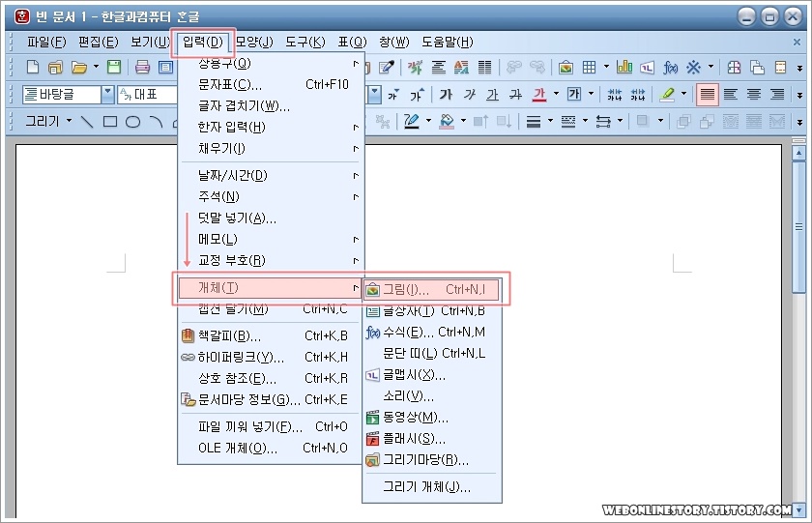Click the green save diskette icon
The height and width of the screenshot is (523, 812).
[113, 67]
